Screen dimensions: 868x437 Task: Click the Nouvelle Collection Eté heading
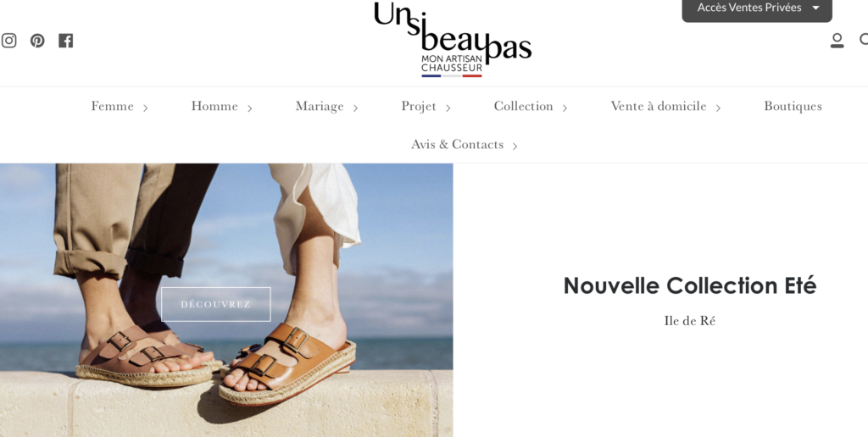pyautogui.click(x=690, y=286)
